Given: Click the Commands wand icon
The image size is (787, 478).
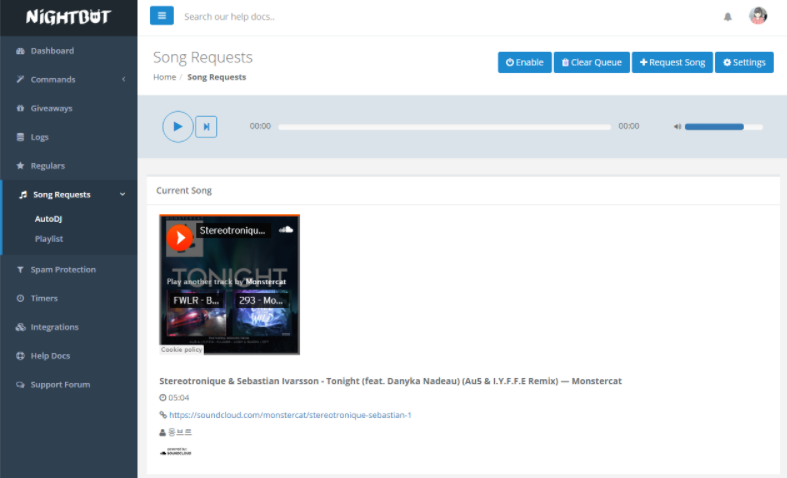Looking at the screenshot, I should point(20,79).
